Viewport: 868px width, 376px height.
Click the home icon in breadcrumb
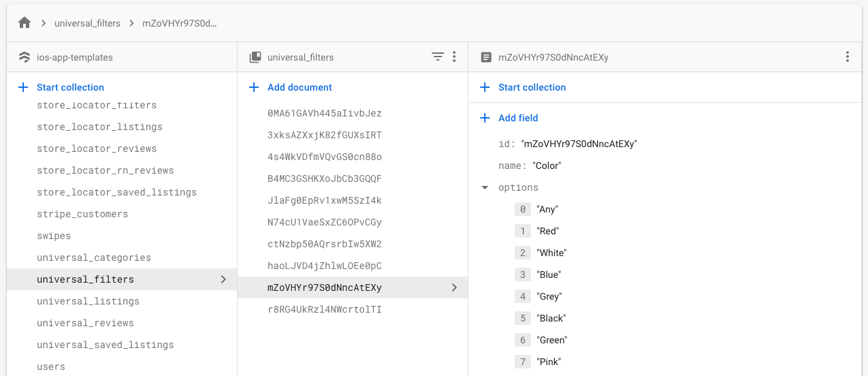click(x=25, y=23)
